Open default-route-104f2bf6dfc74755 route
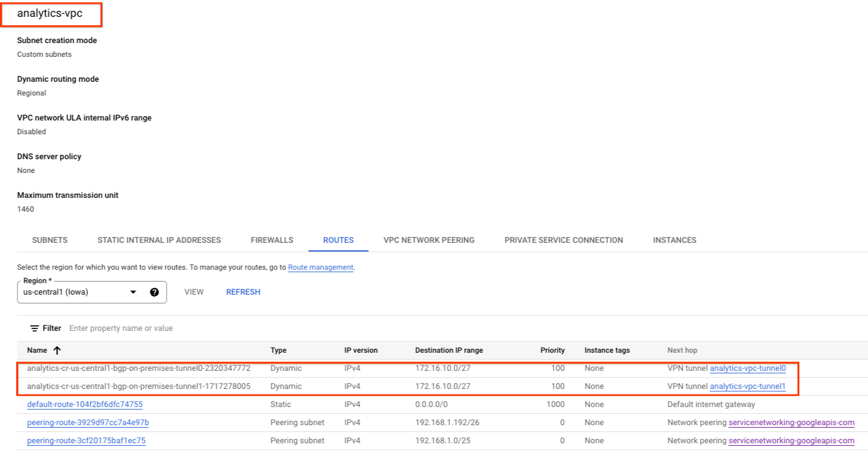Screen dimensions: 868x462 85,405
